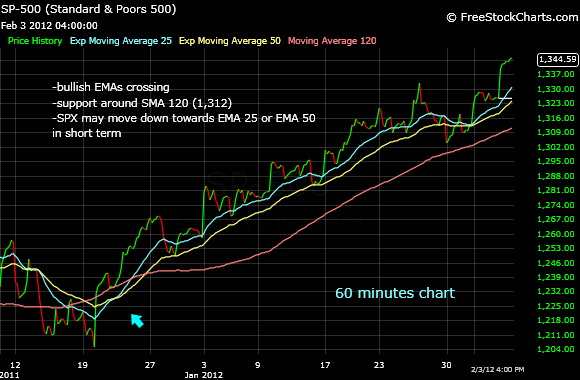Click the Moving Average 120 legend label
The image size is (580, 380).
pos(332,41)
